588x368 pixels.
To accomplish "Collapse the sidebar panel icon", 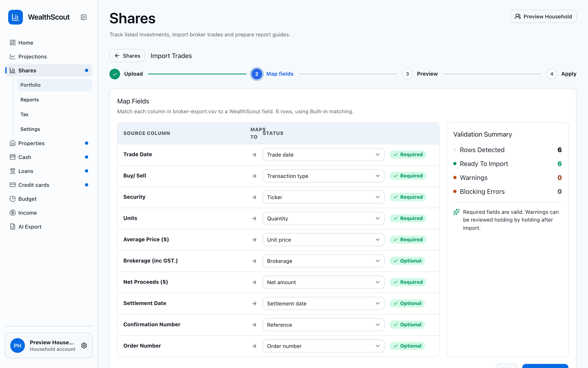I will [x=84, y=17].
